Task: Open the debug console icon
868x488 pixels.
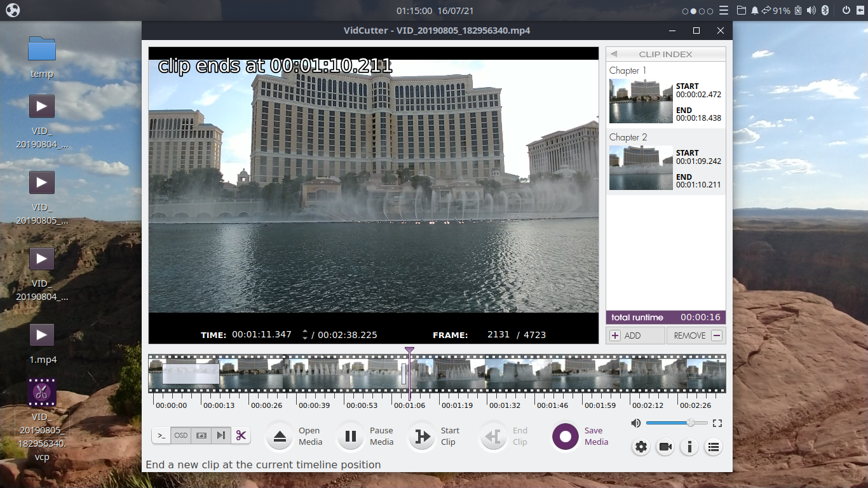Action: coord(161,436)
